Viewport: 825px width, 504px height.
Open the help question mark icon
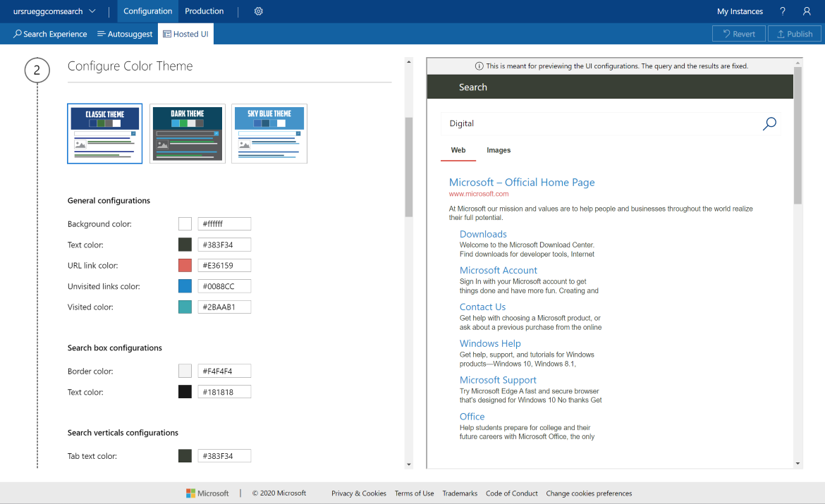(783, 11)
